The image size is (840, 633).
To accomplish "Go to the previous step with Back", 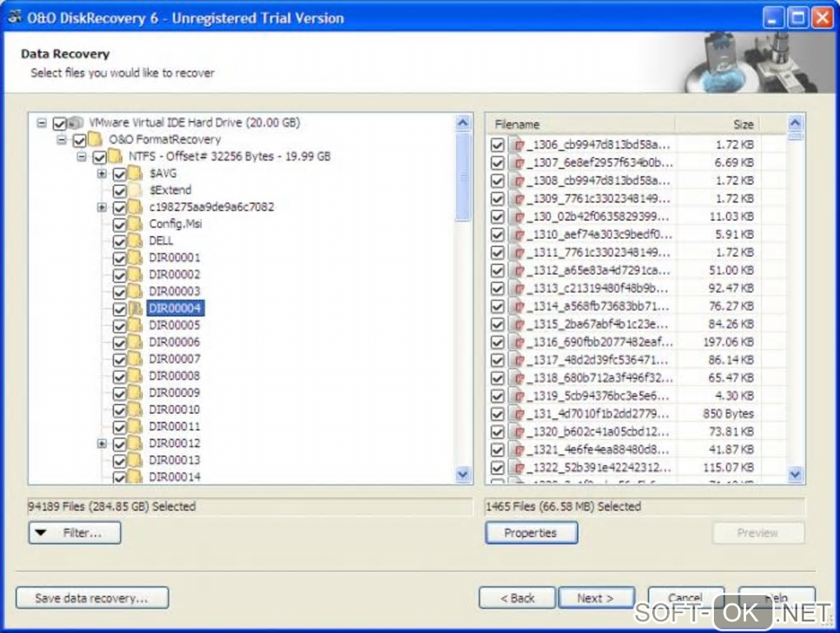I will pyautogui.click(x=517, y=598).
